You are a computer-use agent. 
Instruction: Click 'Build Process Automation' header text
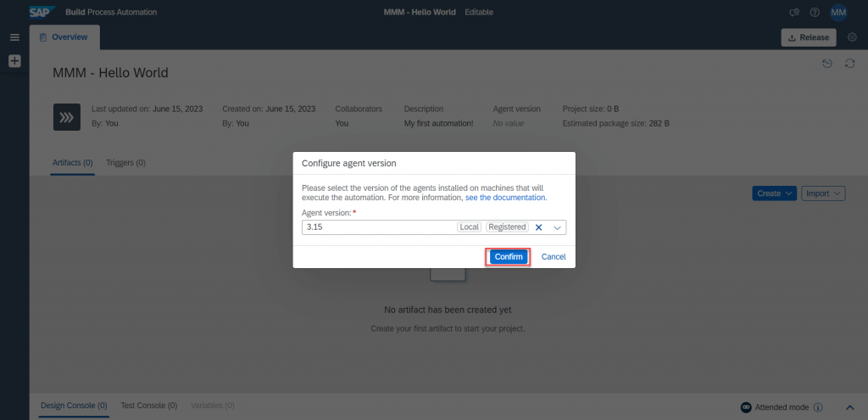click(x=111, y=12)
